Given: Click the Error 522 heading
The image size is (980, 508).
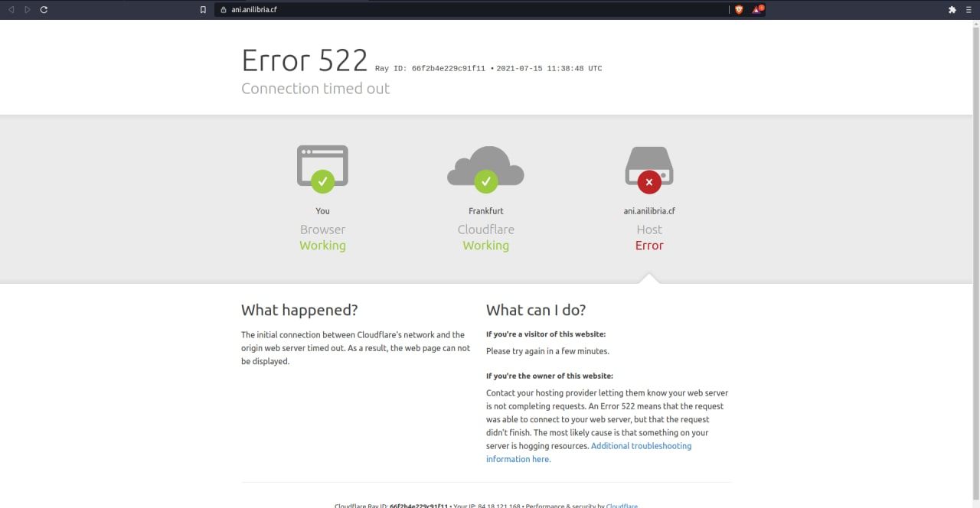Looking at the screenshot, I should 305,60.
